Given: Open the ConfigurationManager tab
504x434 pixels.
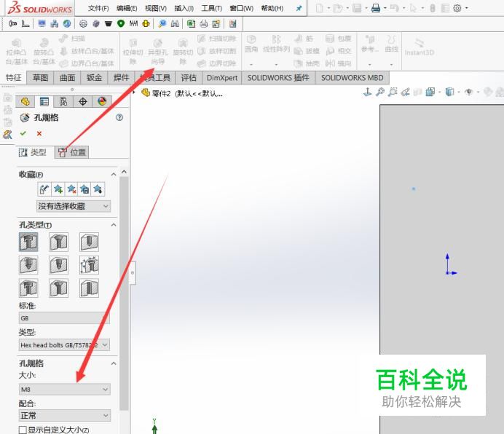Looking at the screenshot, I should (63, 102).
